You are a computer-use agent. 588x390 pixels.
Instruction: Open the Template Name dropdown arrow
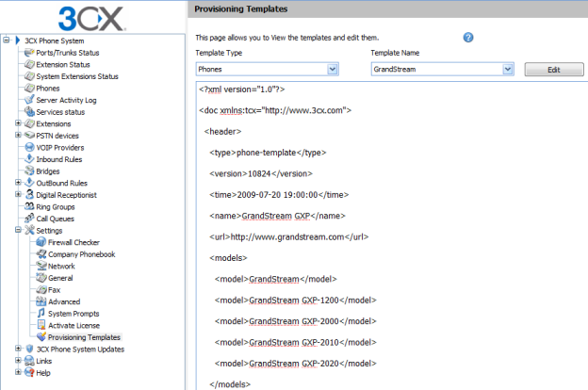tap(508, 70)
